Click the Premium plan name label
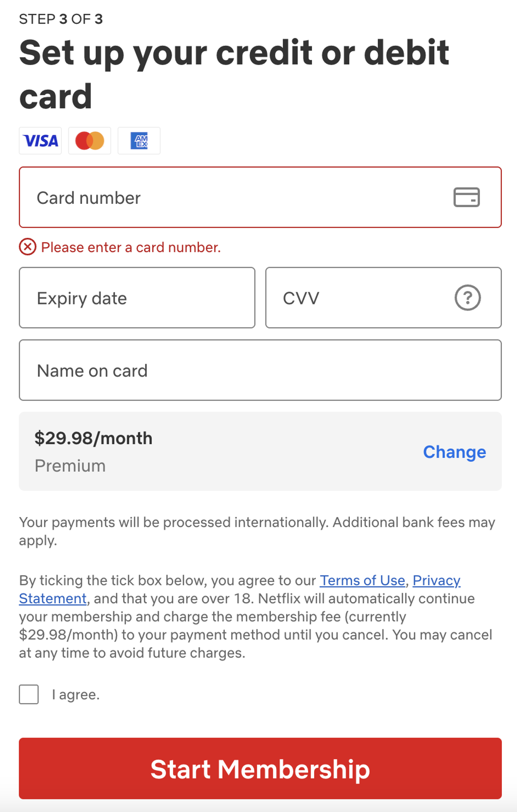 pyautogui.click(x=70, y=466)
